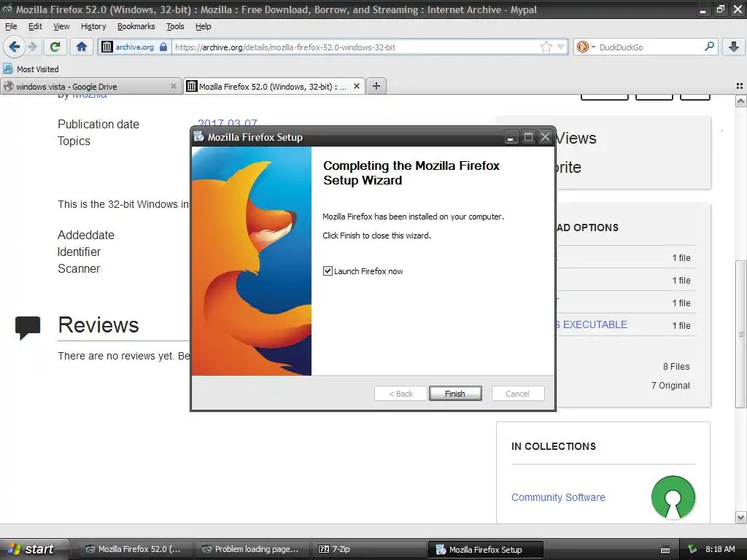Click the vertical scrollbar thumb
Screen dimensions: 747x560
coord(740,334)
